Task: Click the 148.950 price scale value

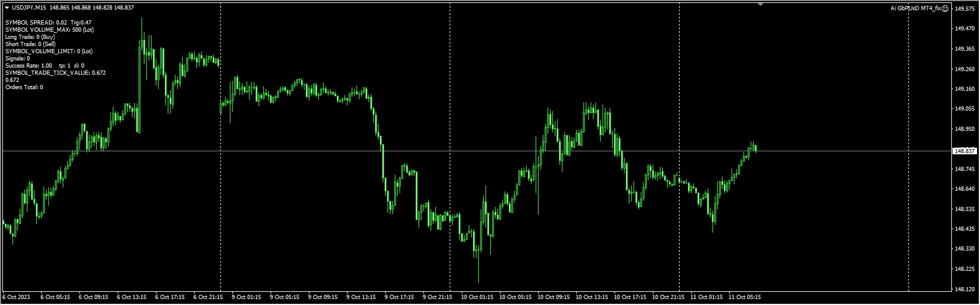Action: (x=964, y=129)
